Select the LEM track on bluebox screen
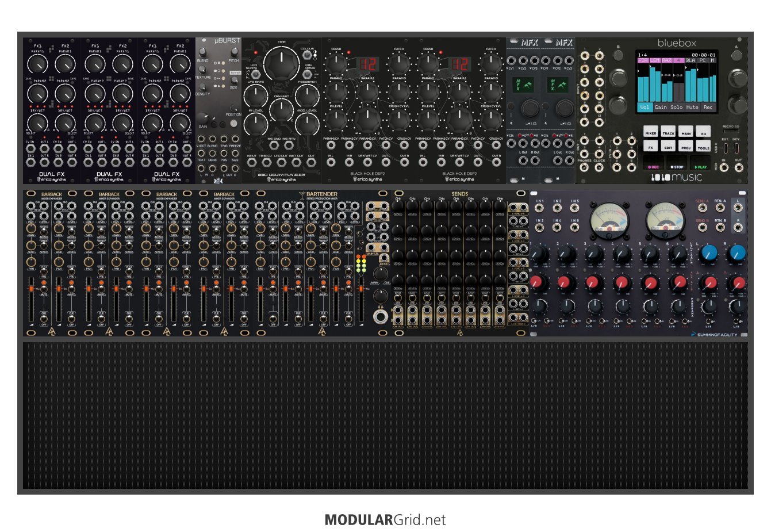This screenshot has width=771, height=532. pyautogui.click(x=654, y=60)
